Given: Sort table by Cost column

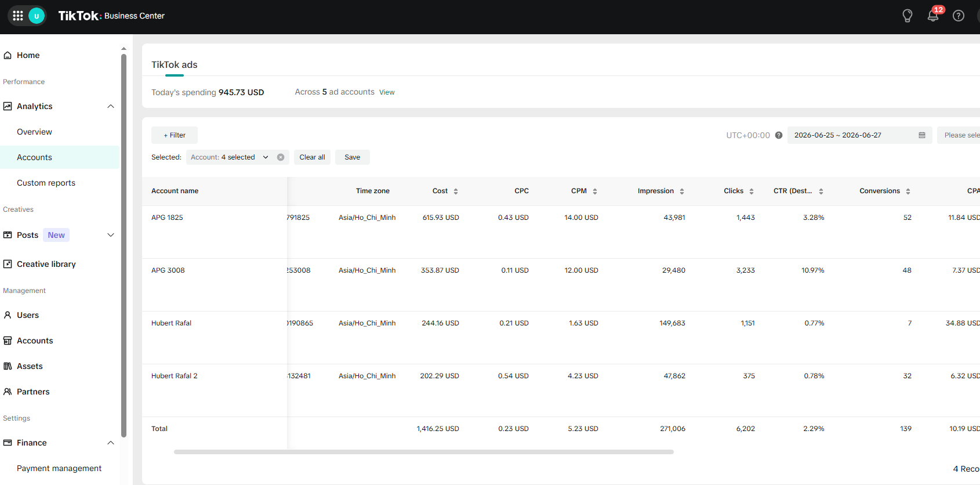Looking at the screenshot, I should pos(456,191).
